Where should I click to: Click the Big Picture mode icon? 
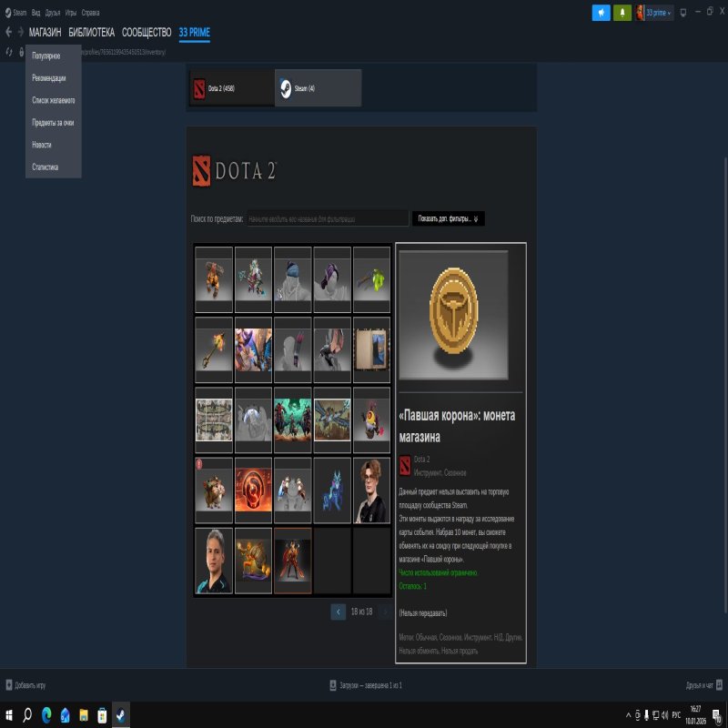coord(683,12)
